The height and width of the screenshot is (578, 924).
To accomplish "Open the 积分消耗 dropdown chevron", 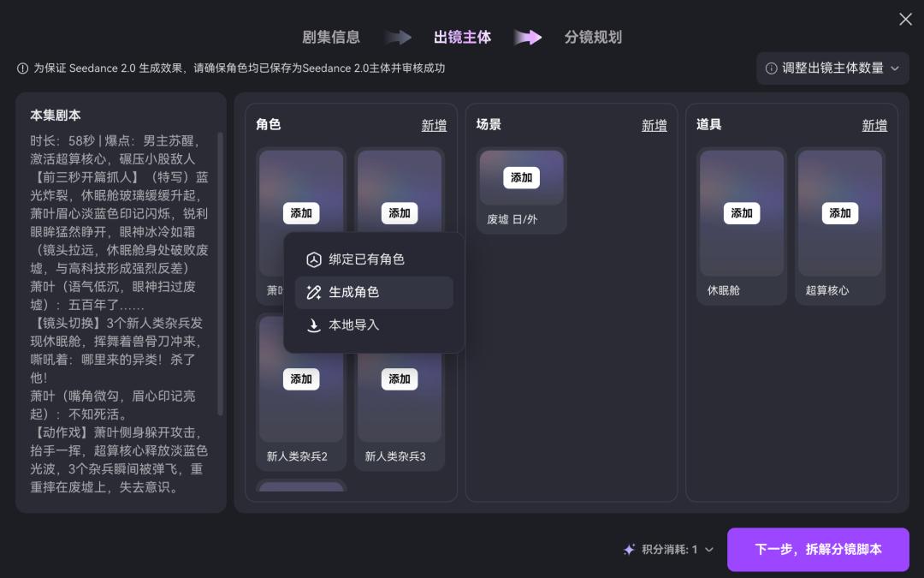I will click(708, 550).
